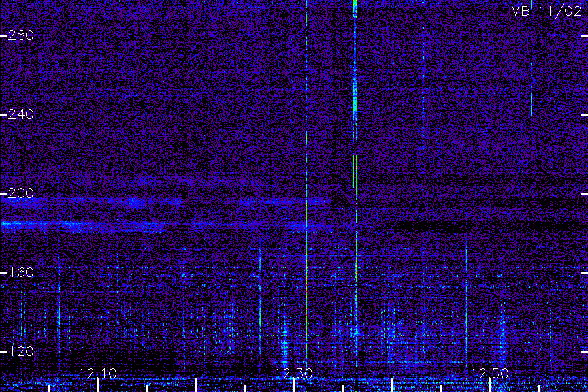Click the MB 11/02 caption text
The image size is (588, 392).
546,11
